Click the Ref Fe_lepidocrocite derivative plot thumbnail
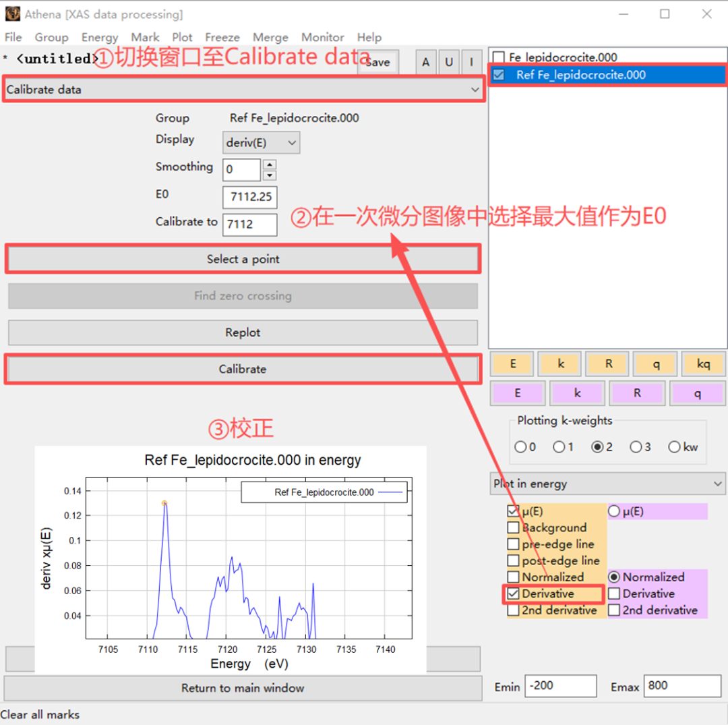Screen dimensions: 728x725 click(x=231, y=560)
